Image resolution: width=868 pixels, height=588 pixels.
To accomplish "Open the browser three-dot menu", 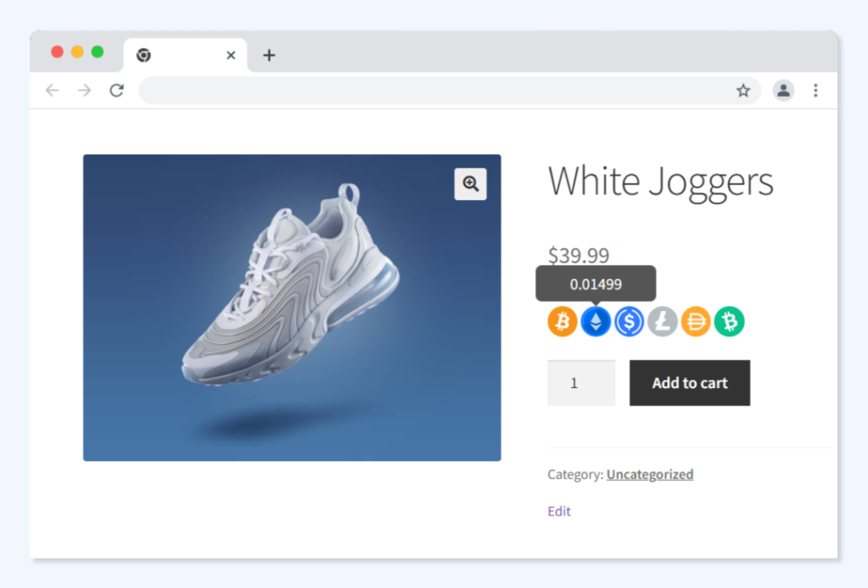I will point(815,91).
